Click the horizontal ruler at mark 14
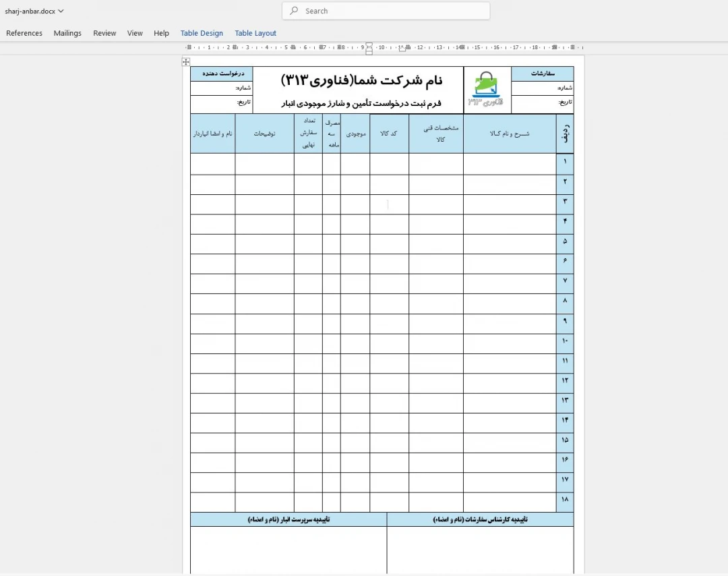The height and width of the screenshot is (576, 728). [x=458, y=48]
